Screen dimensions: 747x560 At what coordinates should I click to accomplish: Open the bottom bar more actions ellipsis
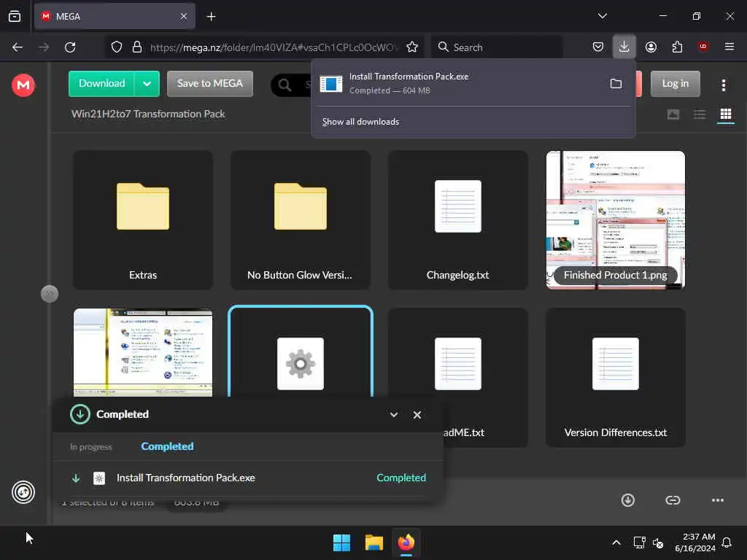718,500
